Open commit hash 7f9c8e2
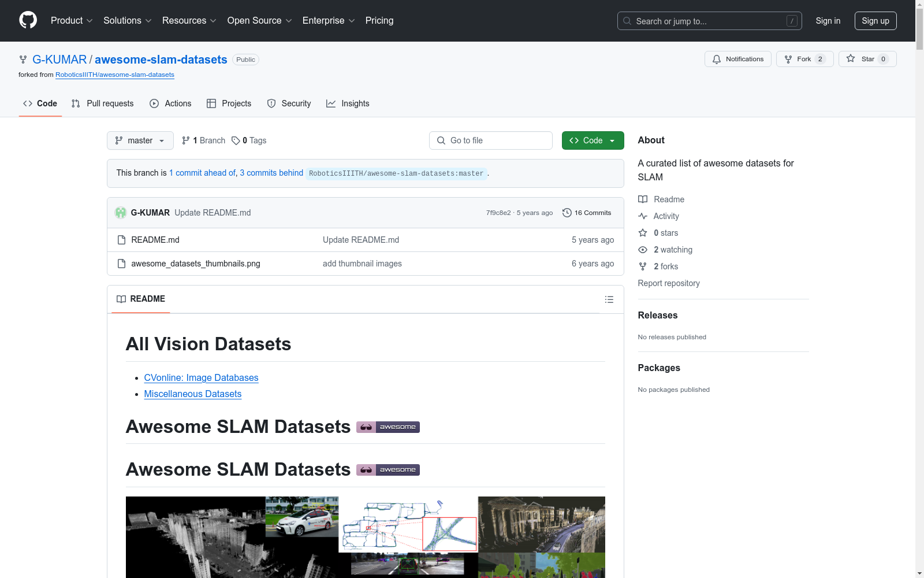 [498, 213]
